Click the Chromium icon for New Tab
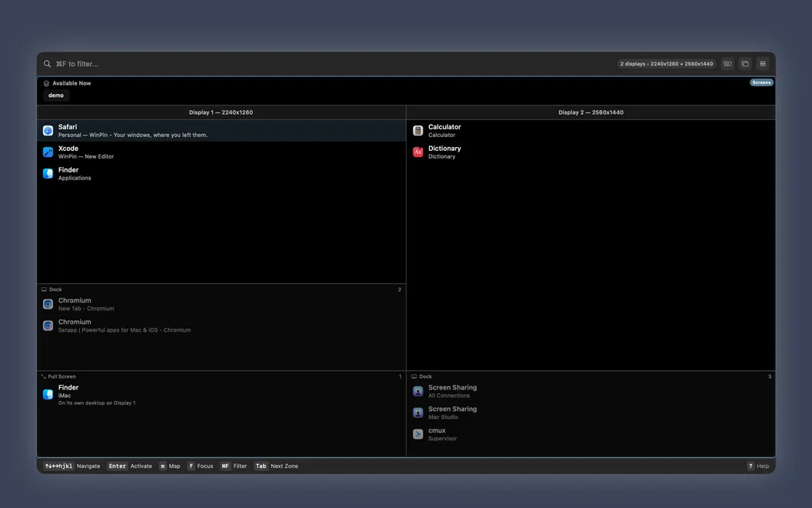The width and height of the screenshot is (812, 508). click(x=48, y=304)
